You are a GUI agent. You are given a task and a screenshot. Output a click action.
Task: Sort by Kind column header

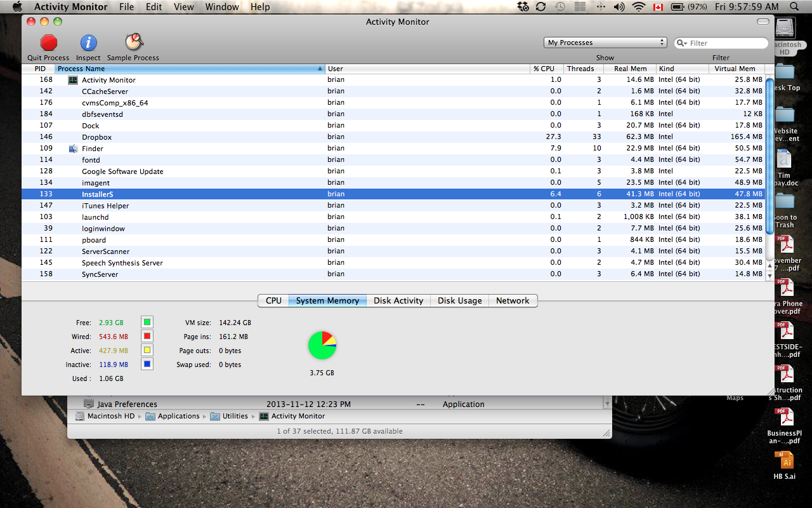pos(683,69)
